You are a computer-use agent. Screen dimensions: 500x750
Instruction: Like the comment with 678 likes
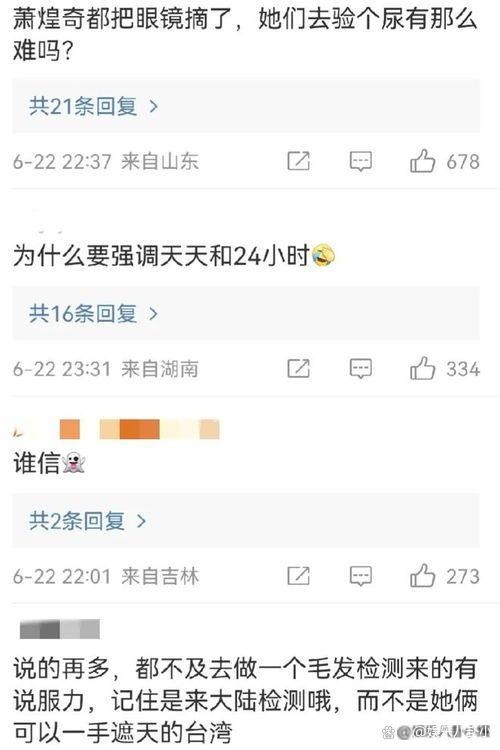click(422, 161)
